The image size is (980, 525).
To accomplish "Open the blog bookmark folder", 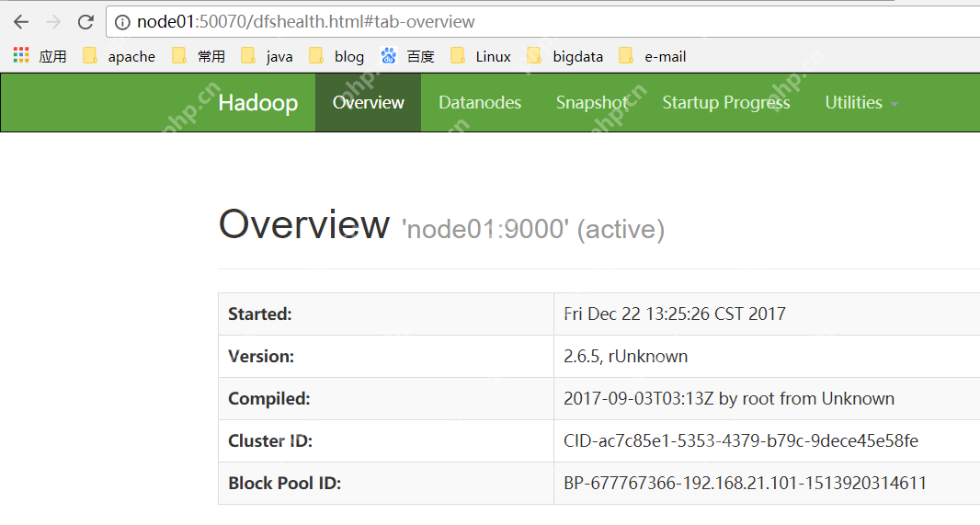I will [x=336, y=56].
